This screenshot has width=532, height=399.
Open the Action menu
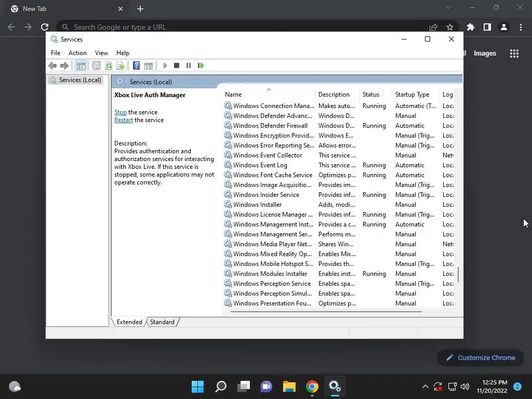click(x=78, y=53)
